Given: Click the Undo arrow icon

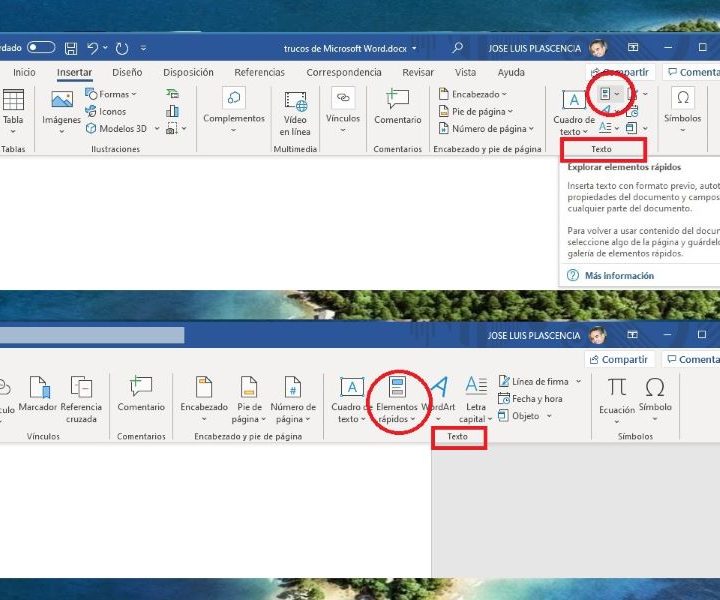Looking at the screenshot, I should coord(92,48).
